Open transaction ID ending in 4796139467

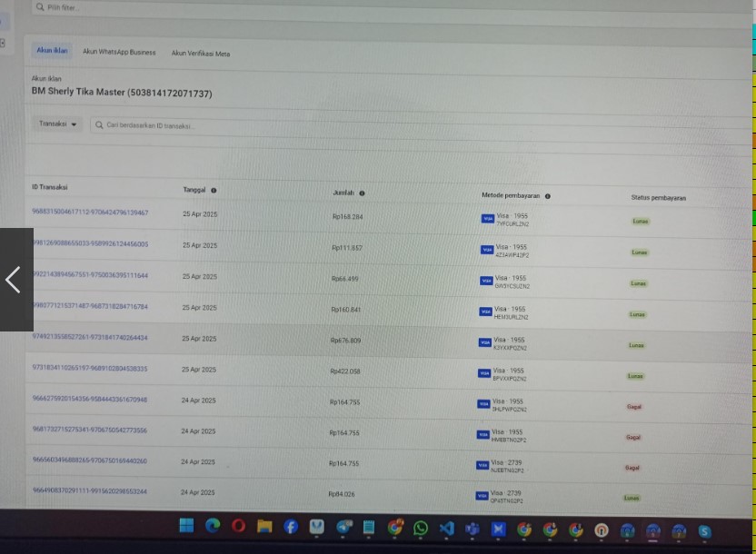[90, 213]
